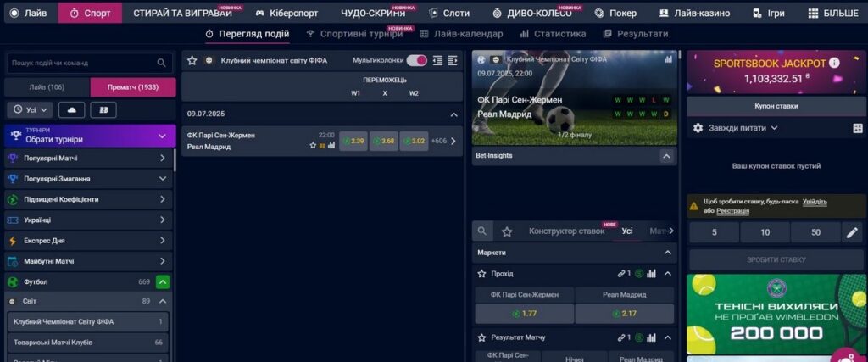Open Завжди питати dropdown
This screenshot has height=362, width=868.
pos(743,128)
